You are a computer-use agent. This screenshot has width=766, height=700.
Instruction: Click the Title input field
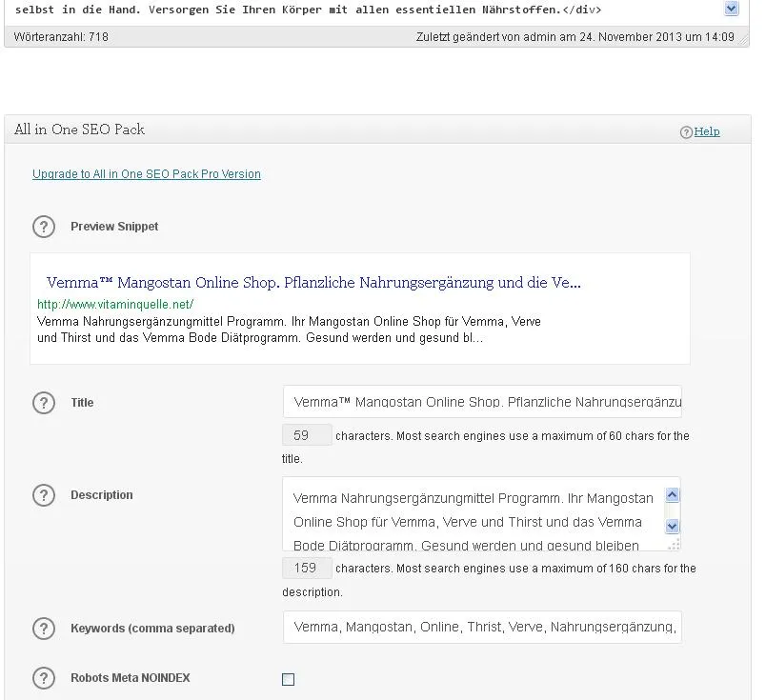click(x=482, y=402)
